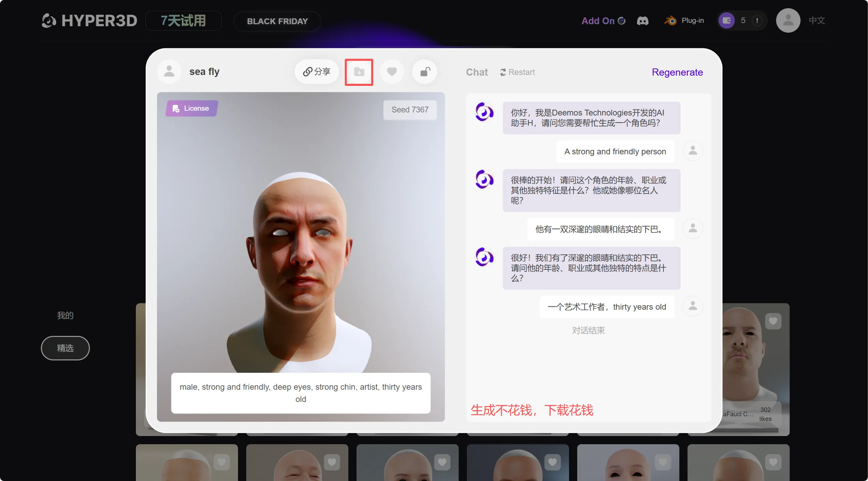Switch language via 中文
The width and height of the screenshot is (868, 481).
(x=817, y=21)
